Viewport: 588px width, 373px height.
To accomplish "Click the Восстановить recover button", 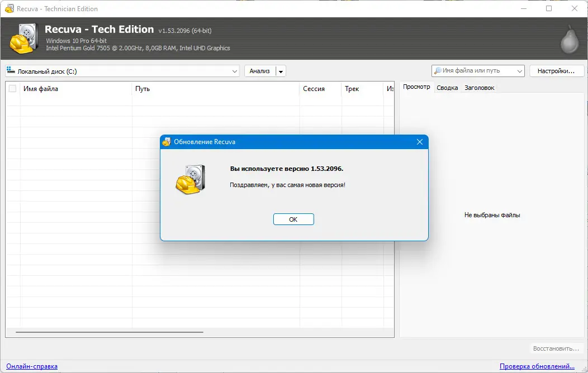I will click(556, 348).
